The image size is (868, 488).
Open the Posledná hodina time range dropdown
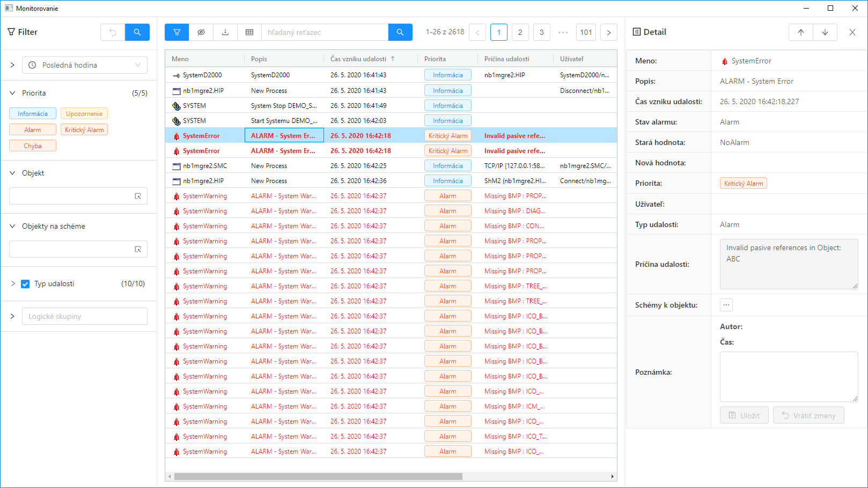[85, 65]
